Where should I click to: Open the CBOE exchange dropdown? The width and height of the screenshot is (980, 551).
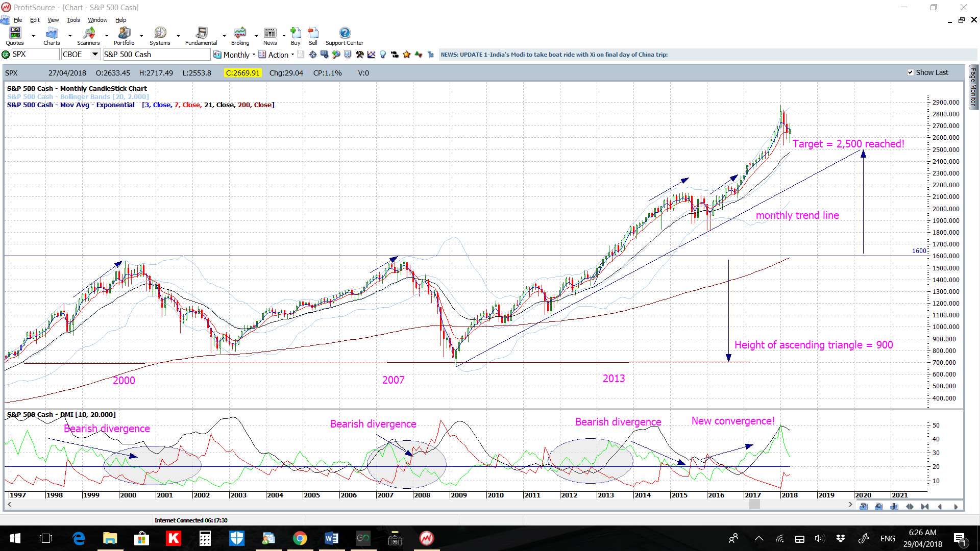(x=95, y=54)
